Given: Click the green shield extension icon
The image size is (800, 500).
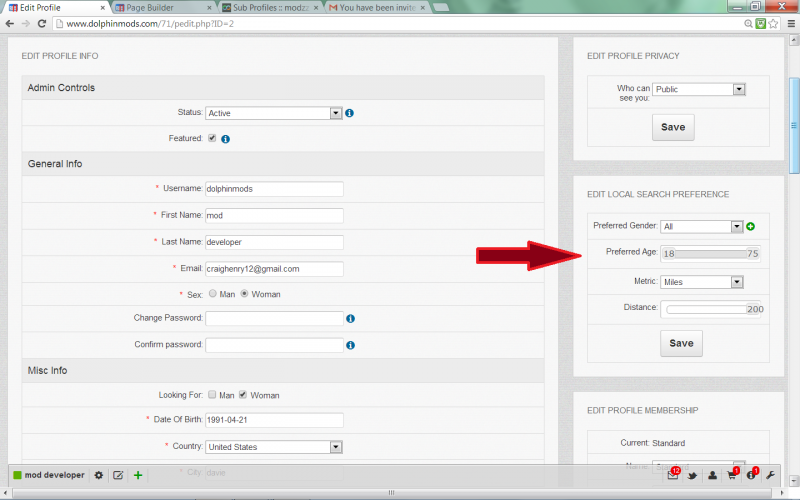Looking at the screenshot, I should pyautogui.click(x=760, y=23).
